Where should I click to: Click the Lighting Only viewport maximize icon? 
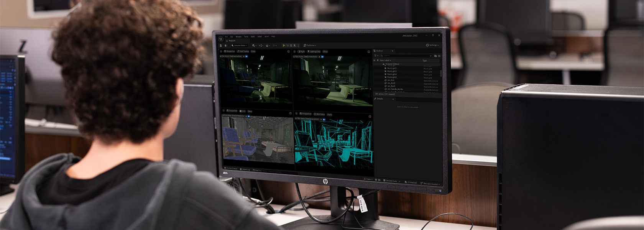(369, 52)
